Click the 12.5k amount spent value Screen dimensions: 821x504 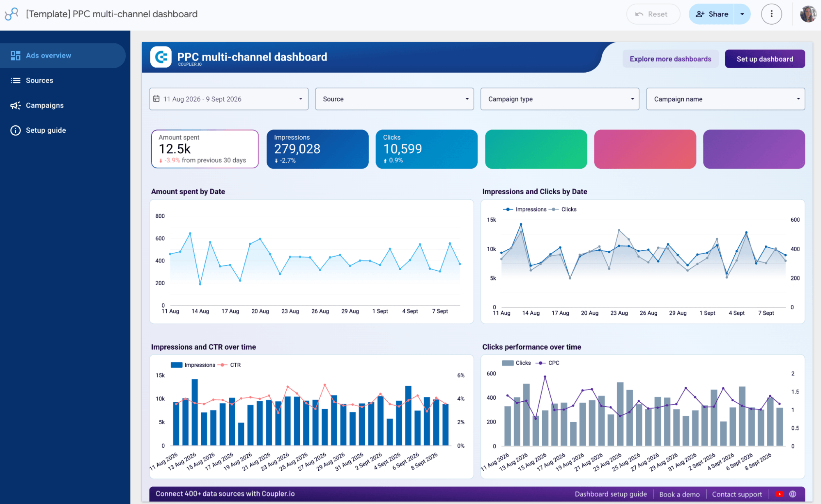[175, 149]
